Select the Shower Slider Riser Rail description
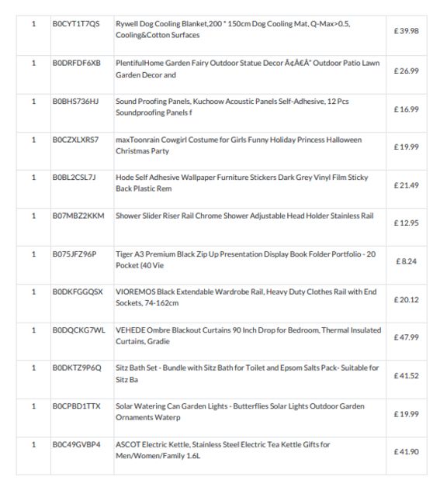This screenshot has width=433, height=504. click(244, 216)
